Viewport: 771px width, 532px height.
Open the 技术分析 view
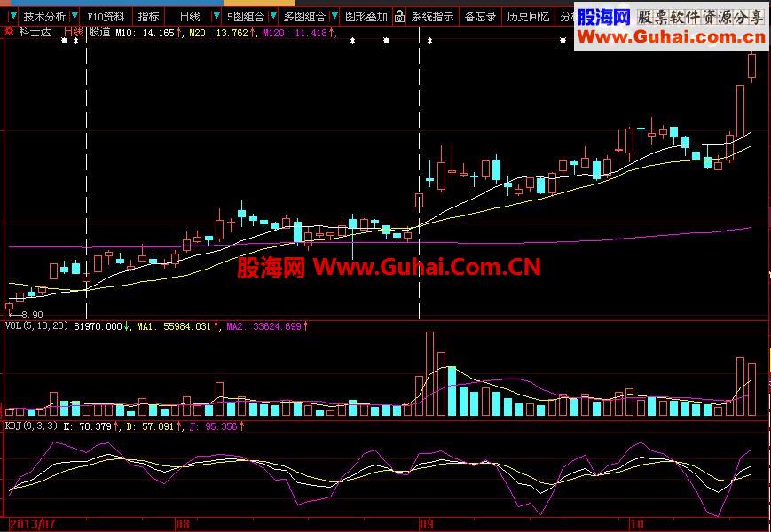pos(44,17)
